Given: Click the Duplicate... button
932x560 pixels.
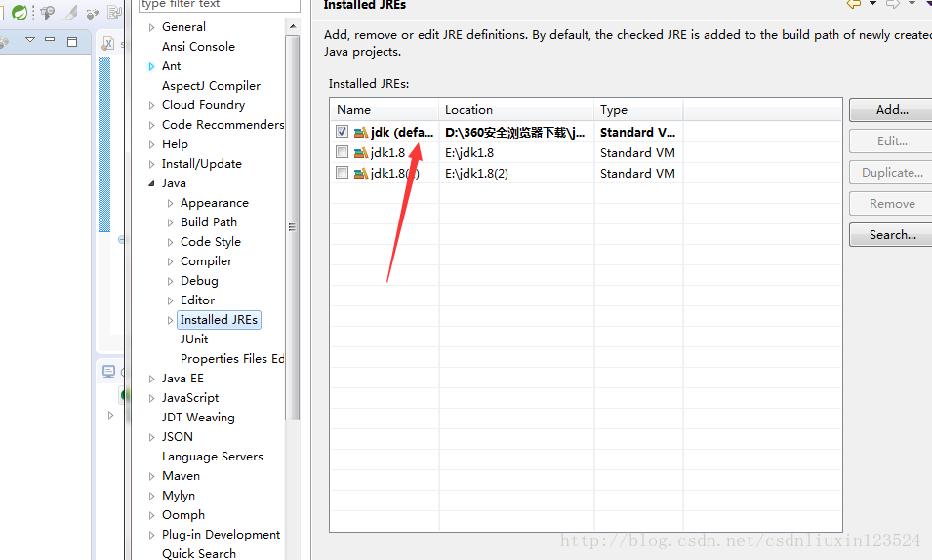Looking at the screenshot, I should (x=892, y=173).
